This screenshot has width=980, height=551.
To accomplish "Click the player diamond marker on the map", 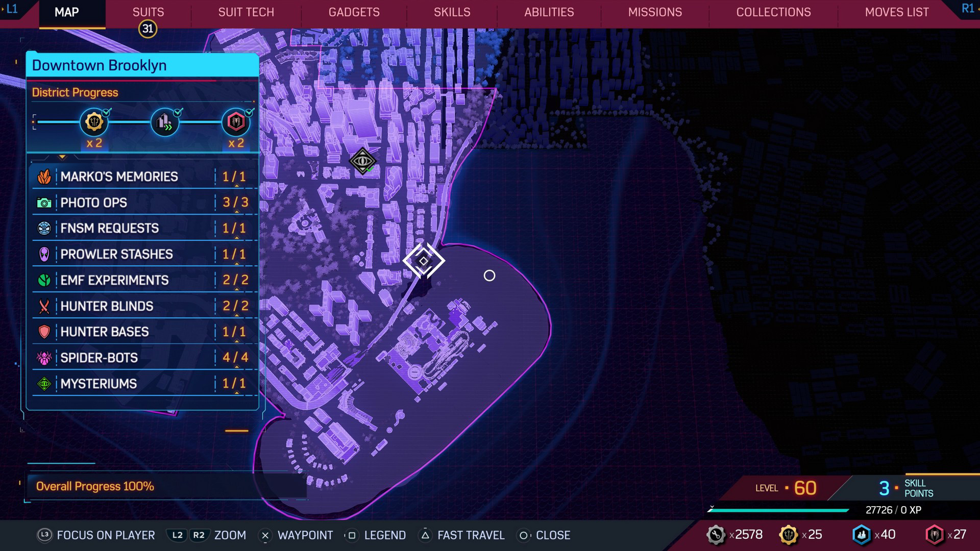I will pos(424,261).
